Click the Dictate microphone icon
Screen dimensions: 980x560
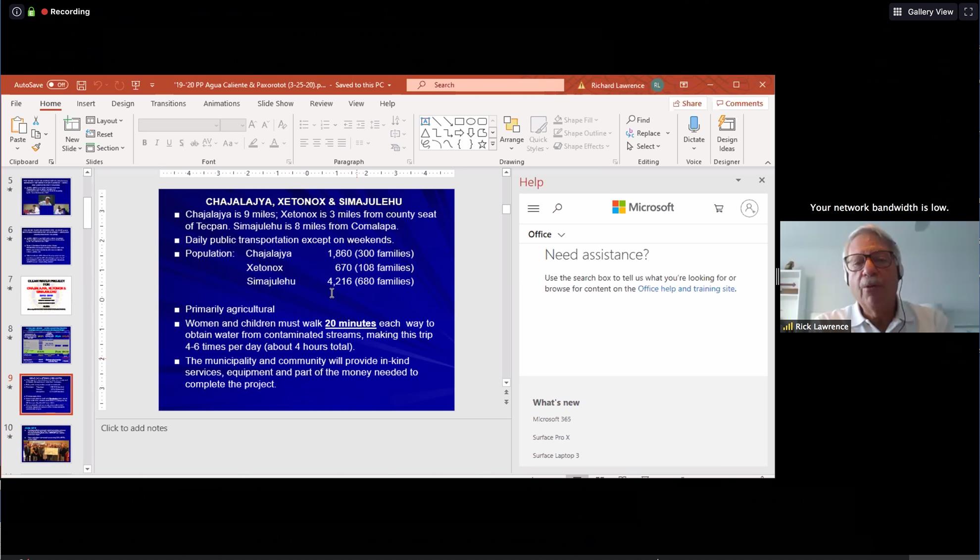(693, 125)
